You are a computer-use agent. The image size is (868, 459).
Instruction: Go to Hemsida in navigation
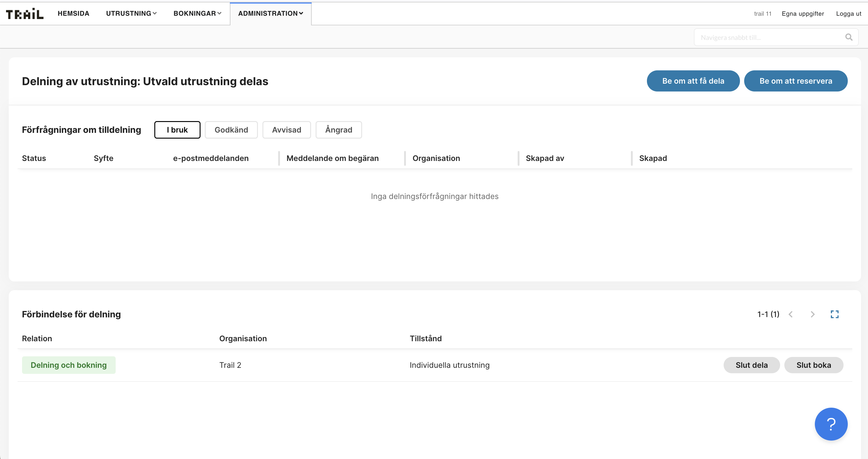[x=73, y=14]
